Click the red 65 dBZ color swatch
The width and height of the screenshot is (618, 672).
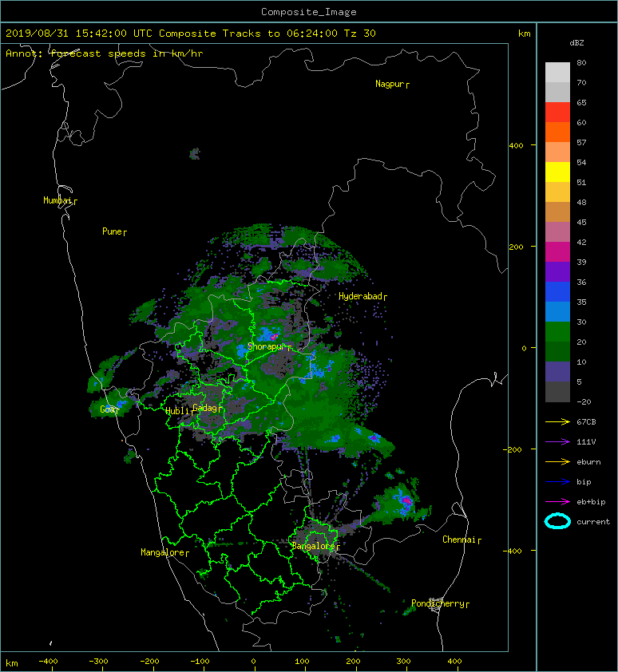557,113
